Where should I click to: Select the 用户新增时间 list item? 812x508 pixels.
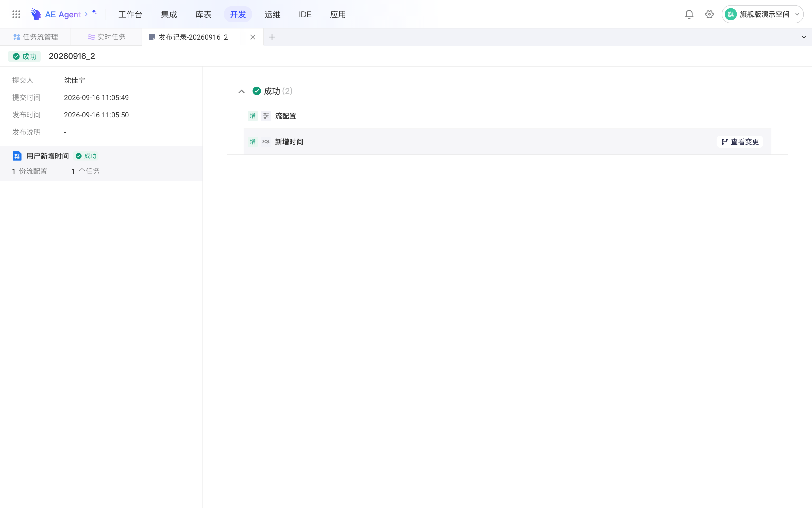(101, 164)
